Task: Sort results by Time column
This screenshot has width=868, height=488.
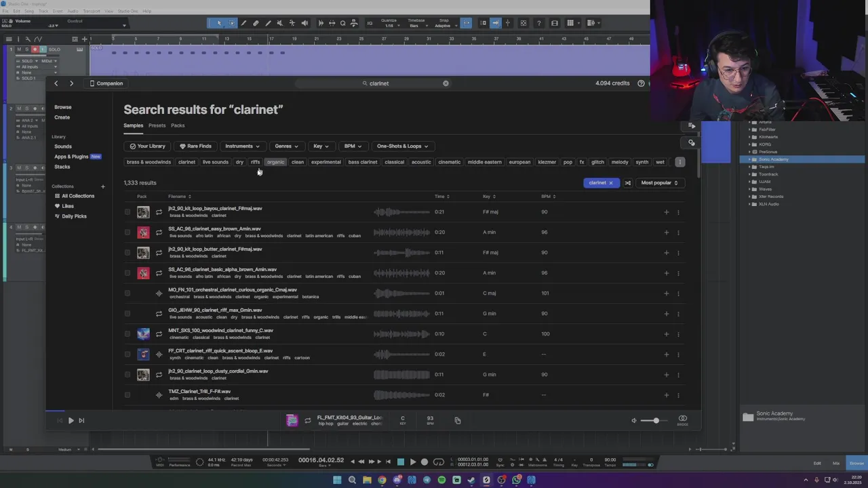Action: 442,197
